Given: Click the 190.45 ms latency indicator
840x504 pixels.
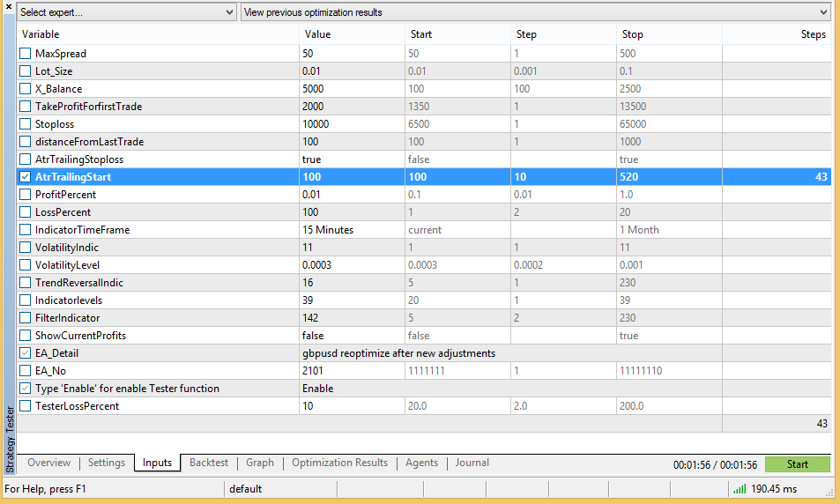Looking at the screenshot, I should [x=776, y=489].
